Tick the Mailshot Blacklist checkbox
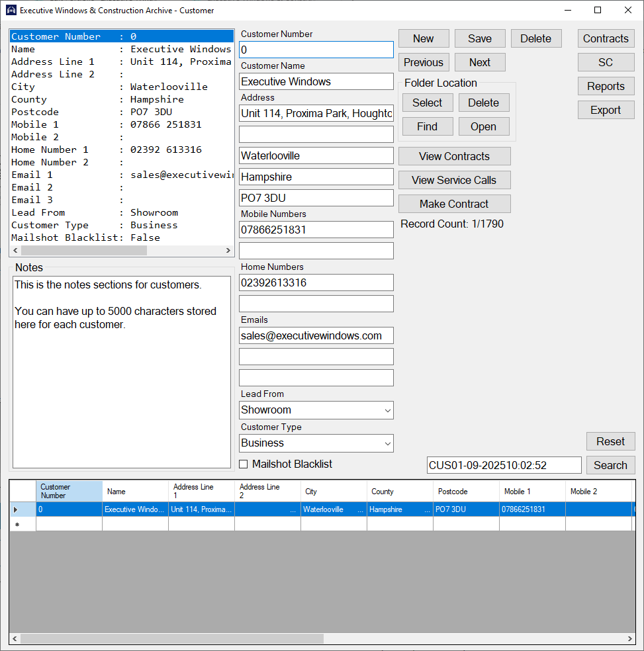Screen dimensions: 644x651 [x=244, y=464]
